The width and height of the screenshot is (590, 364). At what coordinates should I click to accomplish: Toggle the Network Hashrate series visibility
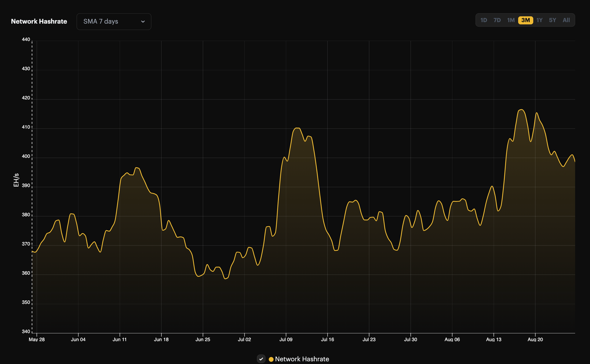pyautogui.click(x=261, y=358)
